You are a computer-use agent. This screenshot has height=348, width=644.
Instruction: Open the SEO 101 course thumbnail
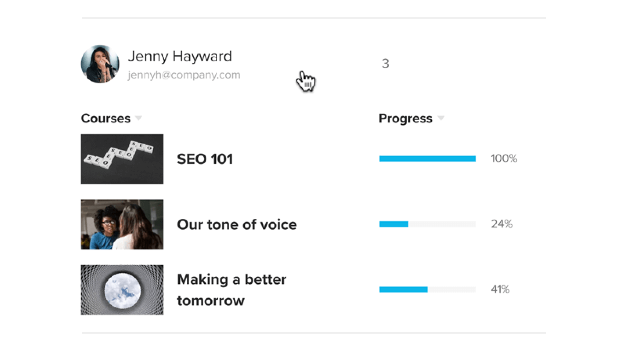122,159
